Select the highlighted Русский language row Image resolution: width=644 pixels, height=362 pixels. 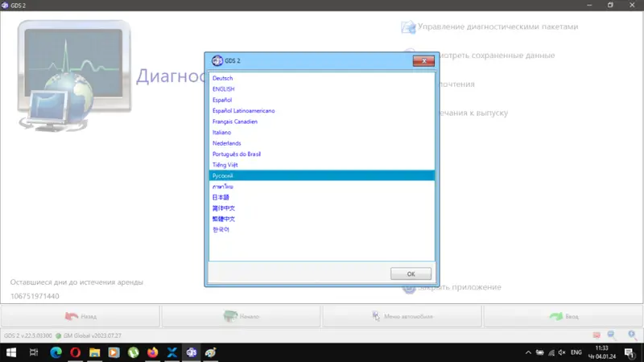coord(321,175)
